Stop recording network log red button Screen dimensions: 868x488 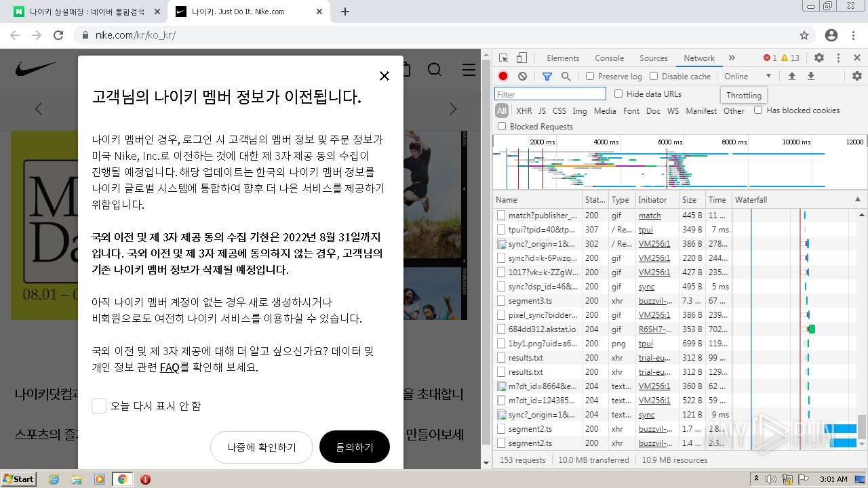click(x=503, y=77)
